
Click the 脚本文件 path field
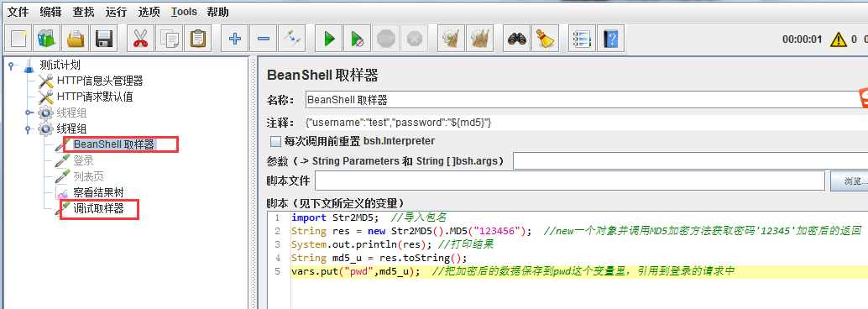pyautogui.click(x=570, y=181)
